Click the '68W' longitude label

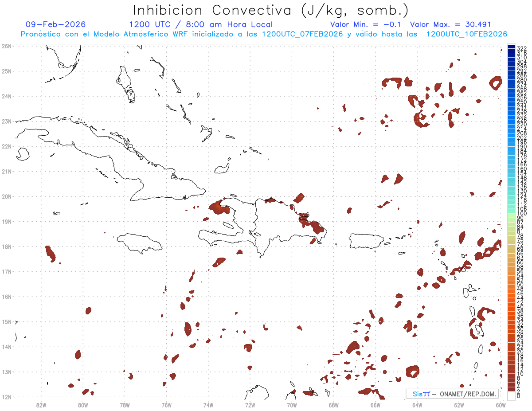tap(333, 404)
